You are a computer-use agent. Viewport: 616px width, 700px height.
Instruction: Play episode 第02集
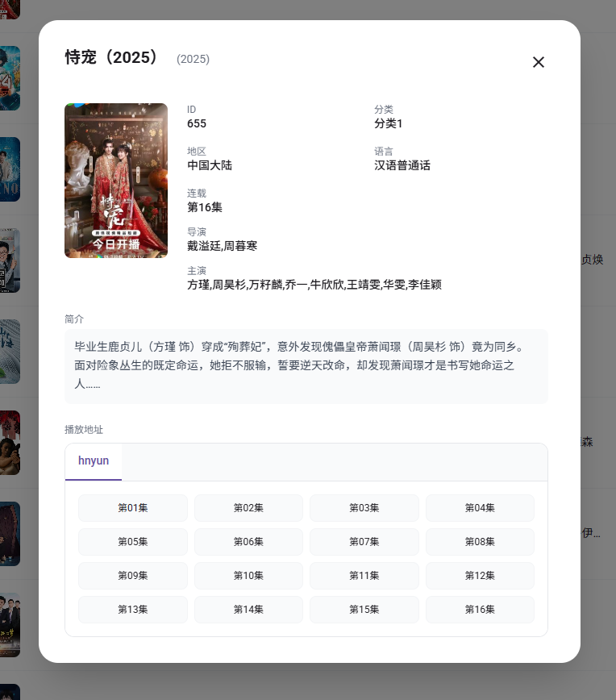pos(248,508)
